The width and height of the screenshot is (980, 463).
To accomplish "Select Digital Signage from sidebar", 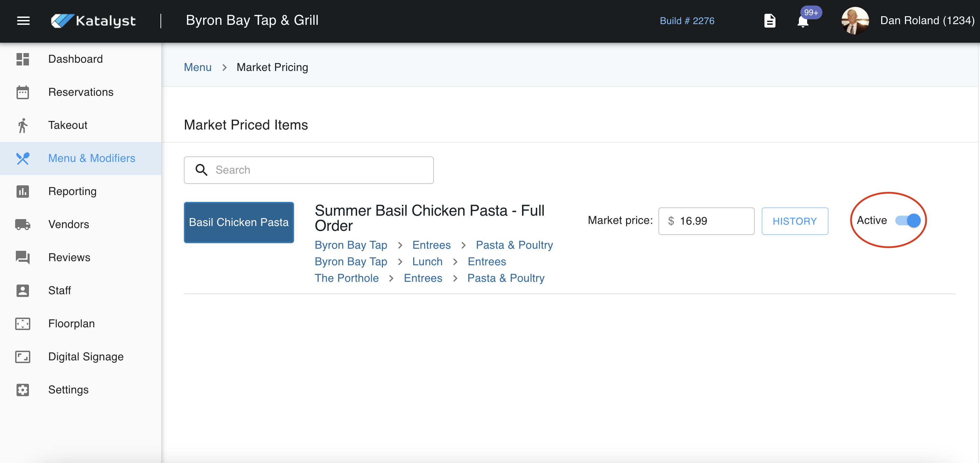I will pos(86,357).
